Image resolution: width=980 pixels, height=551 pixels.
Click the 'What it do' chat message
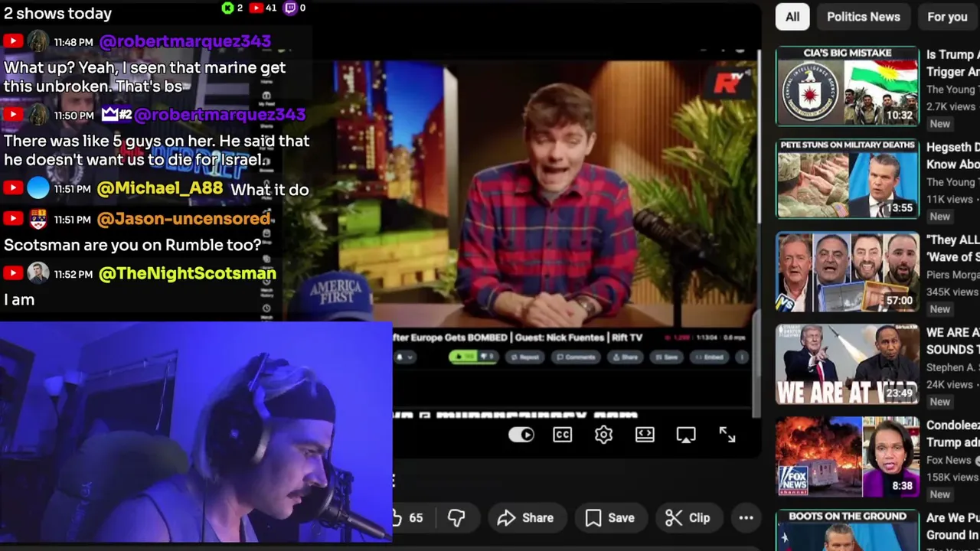click(269, 189)
